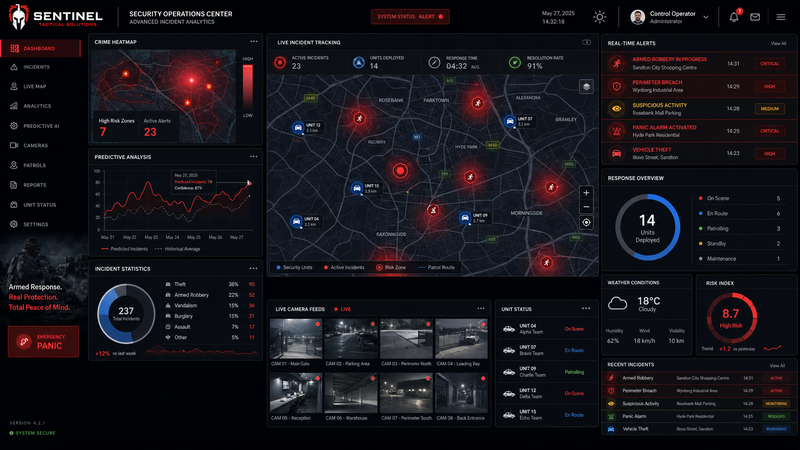Click the perimeter breach shield icon
800x450 pixels.
pos(616,86)
